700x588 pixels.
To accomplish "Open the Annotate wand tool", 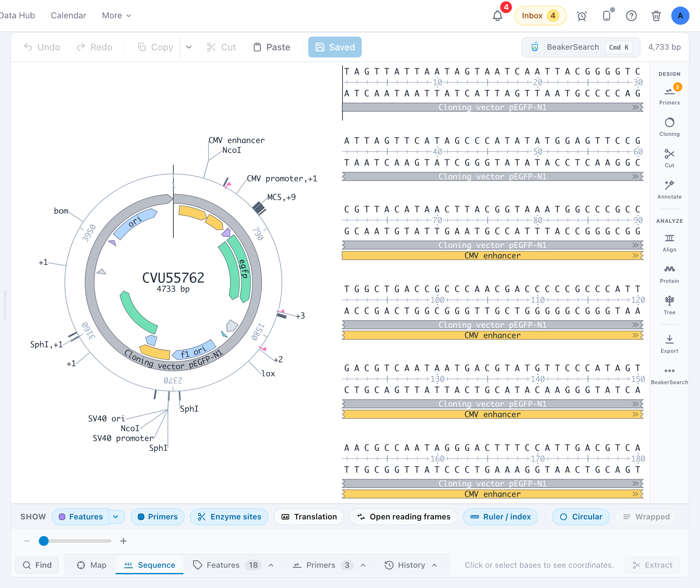I will tap(669, 189).
